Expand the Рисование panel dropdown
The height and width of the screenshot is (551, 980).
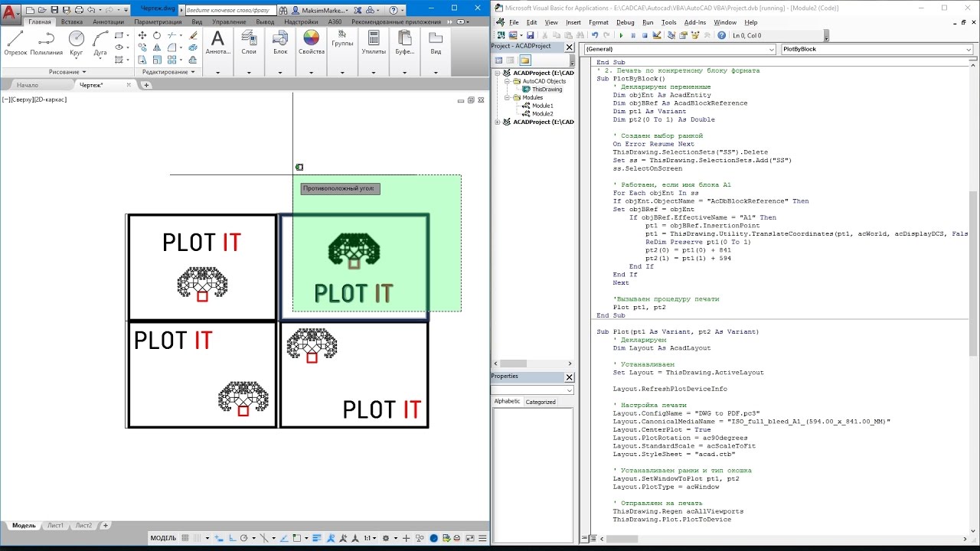coord(67,72)
